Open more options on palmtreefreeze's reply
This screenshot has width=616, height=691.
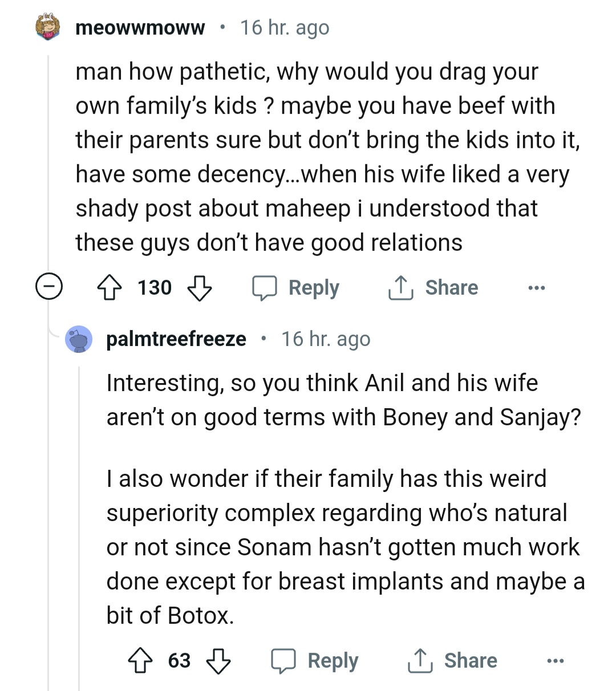555,661
